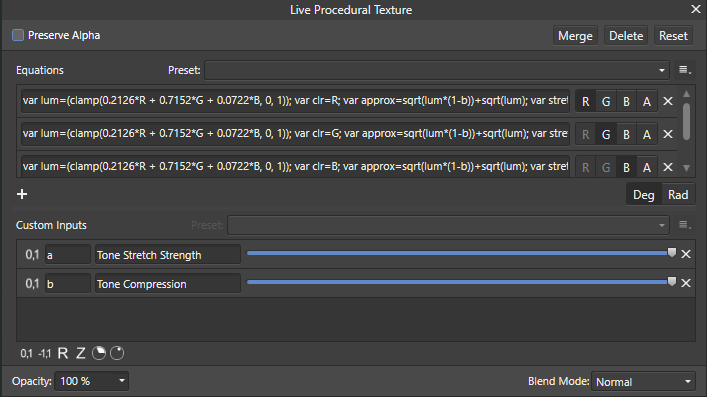Remove the clr=G equation row
The height and width of the screenshot is (397, 707).
pyautogui.click(x=668, y=134)
